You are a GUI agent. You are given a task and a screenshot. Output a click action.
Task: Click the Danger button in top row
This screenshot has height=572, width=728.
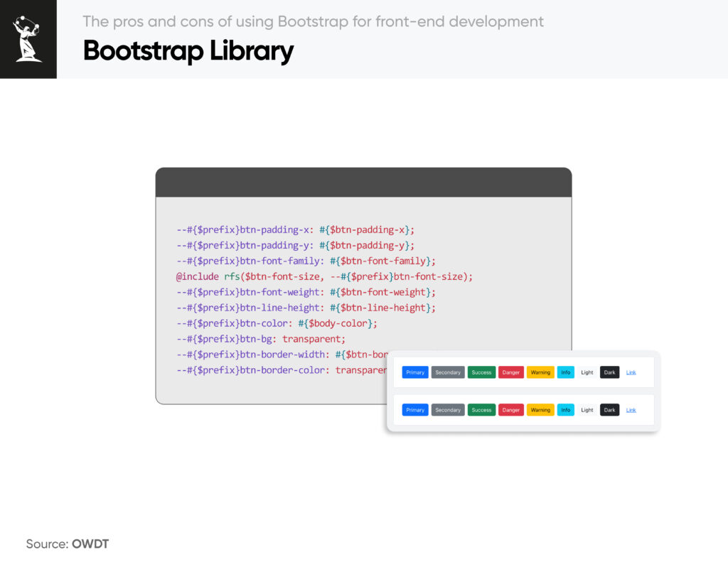[x=510, y=372]
